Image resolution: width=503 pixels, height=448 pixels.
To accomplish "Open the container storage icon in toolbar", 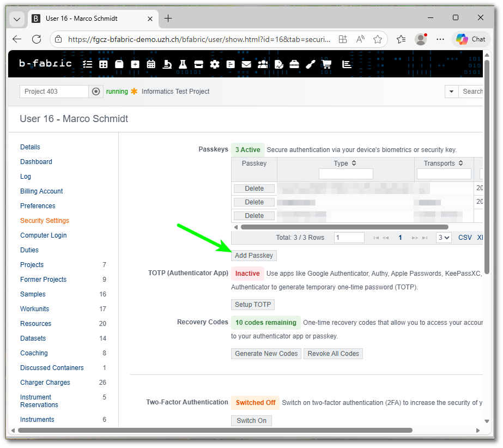I will (119, 64).
